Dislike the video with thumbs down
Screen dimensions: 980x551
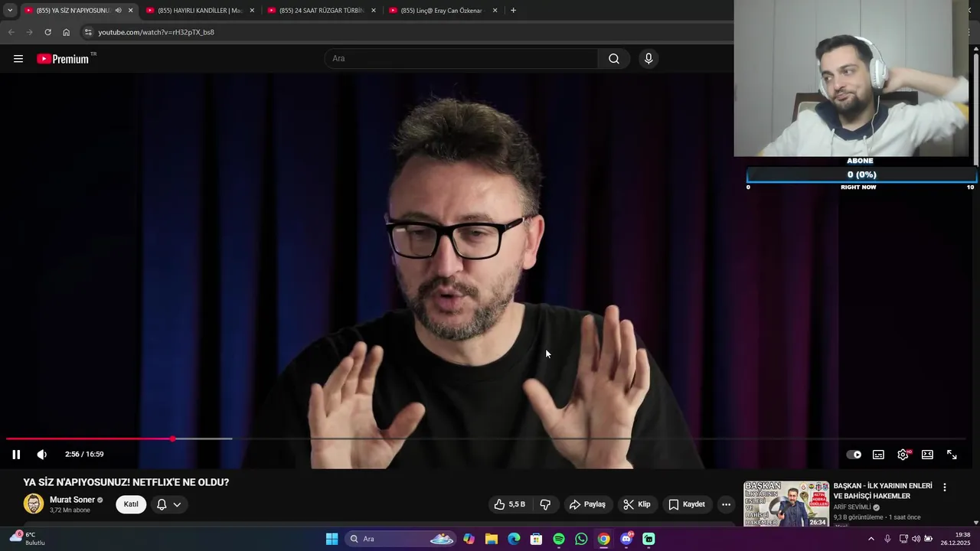coord(545,504)
